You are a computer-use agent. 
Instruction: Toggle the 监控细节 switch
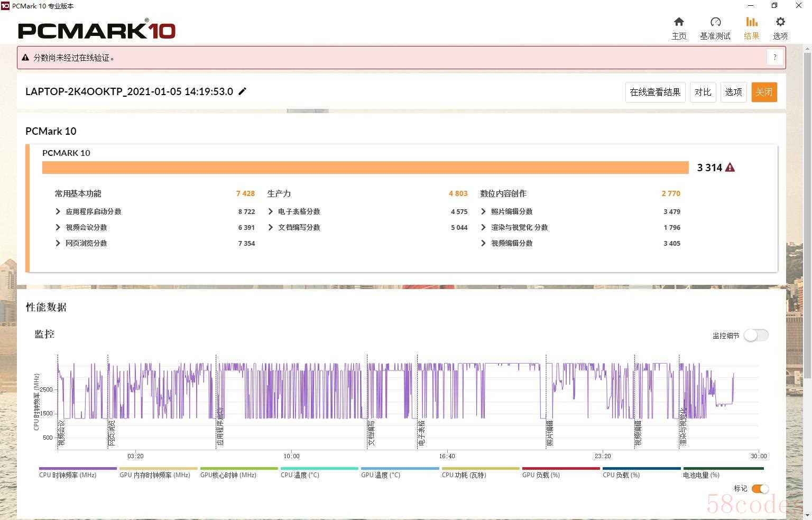[756, 335]
